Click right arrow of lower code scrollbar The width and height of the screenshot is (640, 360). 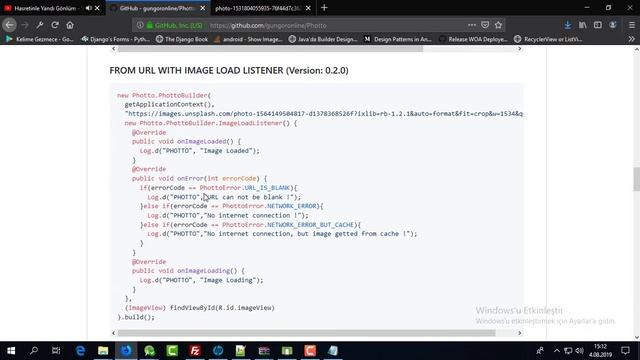(519, 333)
